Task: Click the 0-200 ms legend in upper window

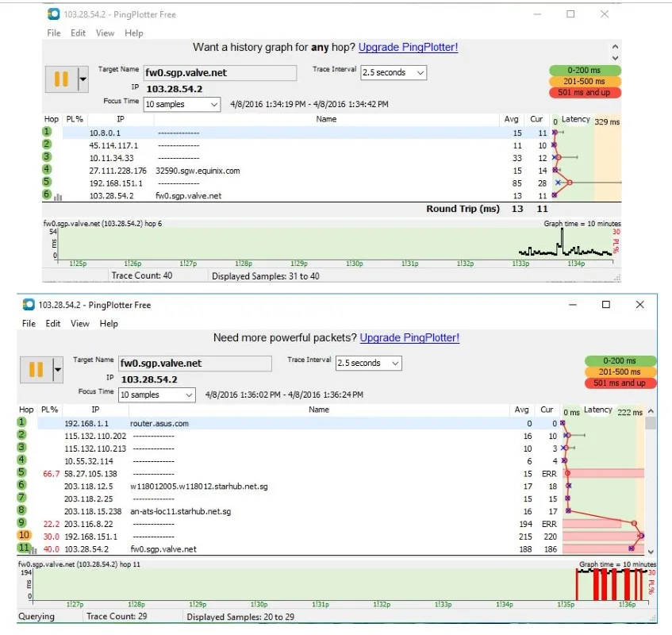Action: point(585,70)
